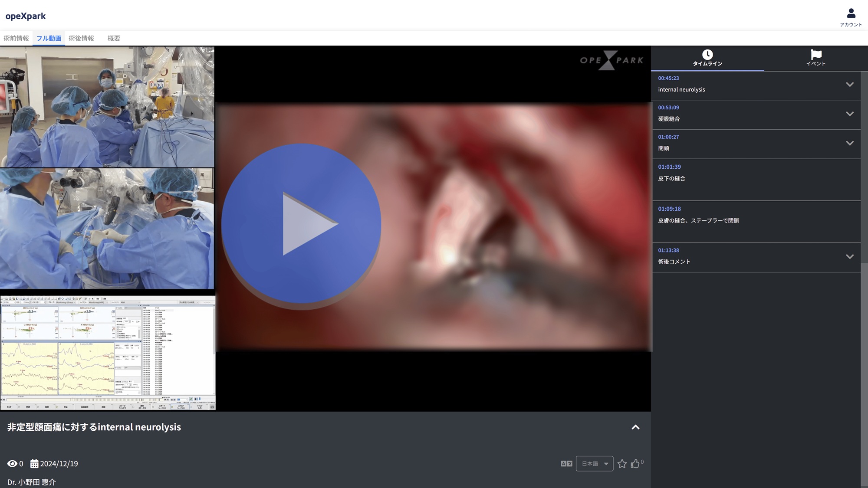The image size is (868, 488).
Task: Switch to the 術前情報 tab
Action: pyautogui.click(x=16, y=38)
